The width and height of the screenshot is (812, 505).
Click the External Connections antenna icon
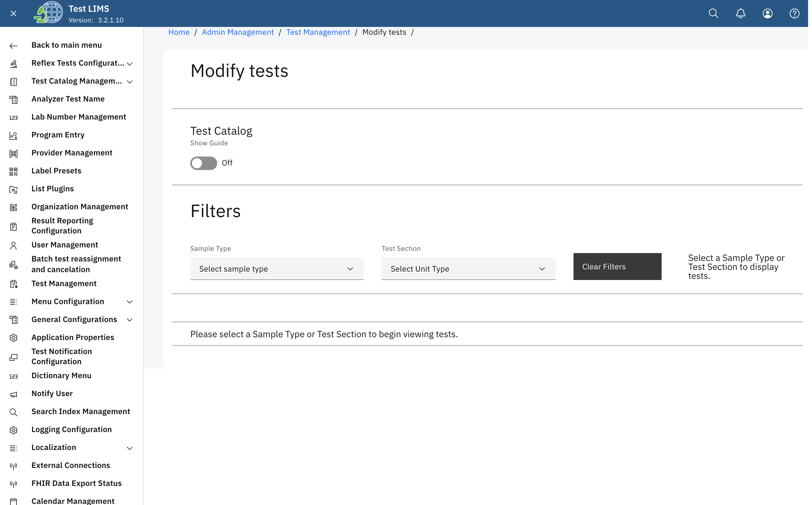13,466
